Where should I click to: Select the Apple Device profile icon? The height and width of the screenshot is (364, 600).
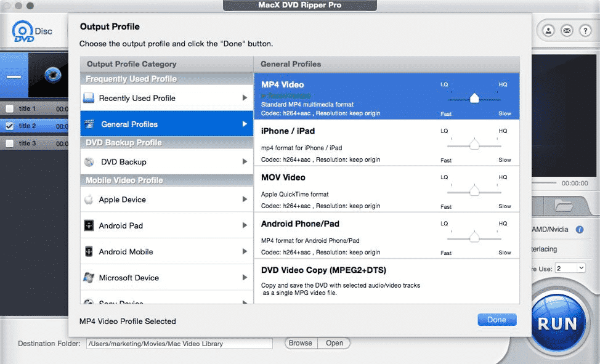pos(90,200)
